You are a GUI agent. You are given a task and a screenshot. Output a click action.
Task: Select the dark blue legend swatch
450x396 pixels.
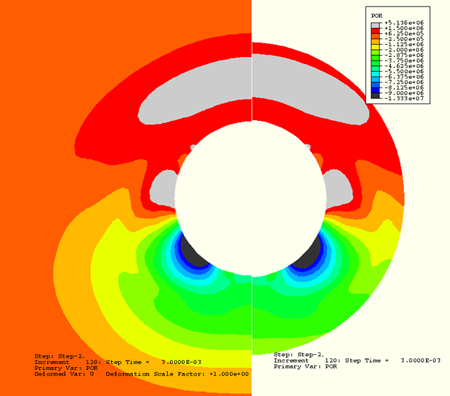[x=375, y=90]
